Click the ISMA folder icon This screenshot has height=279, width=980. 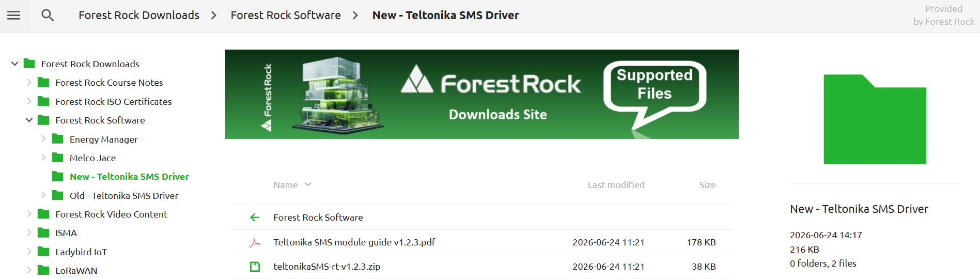[44, 233]
